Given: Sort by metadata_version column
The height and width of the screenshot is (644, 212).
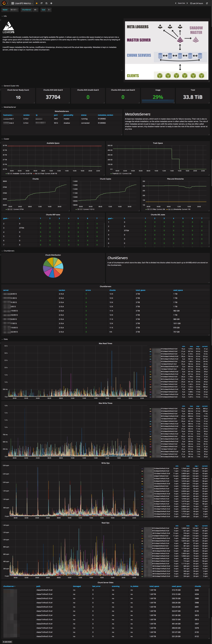Looking at the screenshot, I should pyautogui.click(x=105, y=115).
